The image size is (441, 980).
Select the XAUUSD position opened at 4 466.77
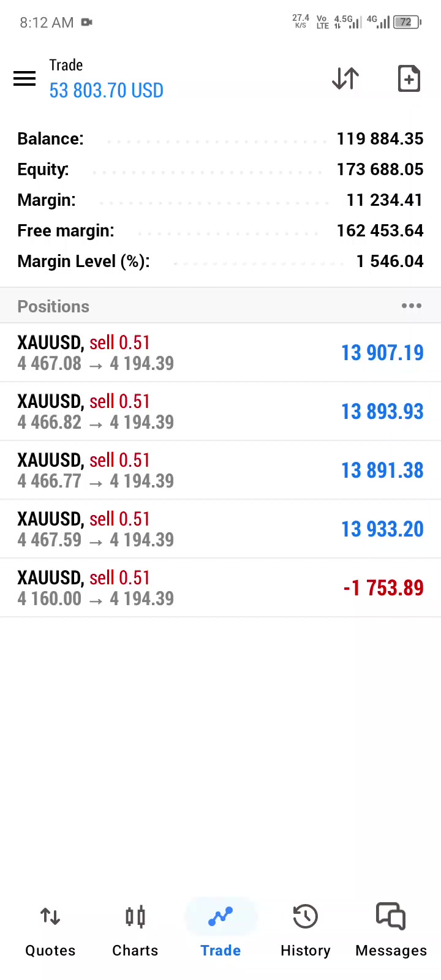pos(221,470)
